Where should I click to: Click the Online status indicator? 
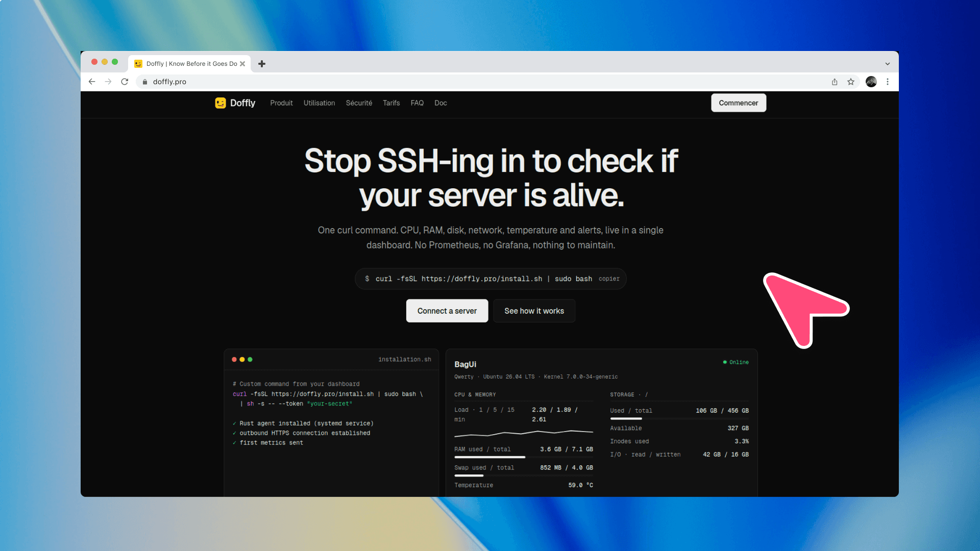[736, 362]
